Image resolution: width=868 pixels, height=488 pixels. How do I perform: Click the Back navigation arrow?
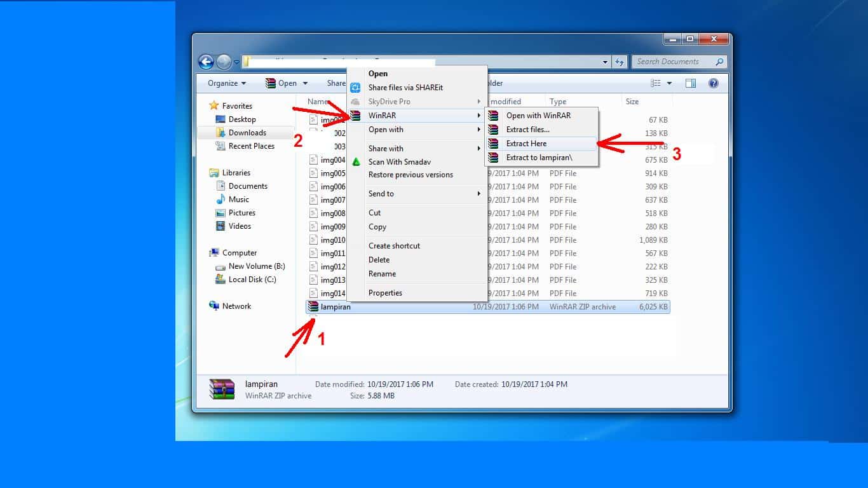tap(206, 62)
